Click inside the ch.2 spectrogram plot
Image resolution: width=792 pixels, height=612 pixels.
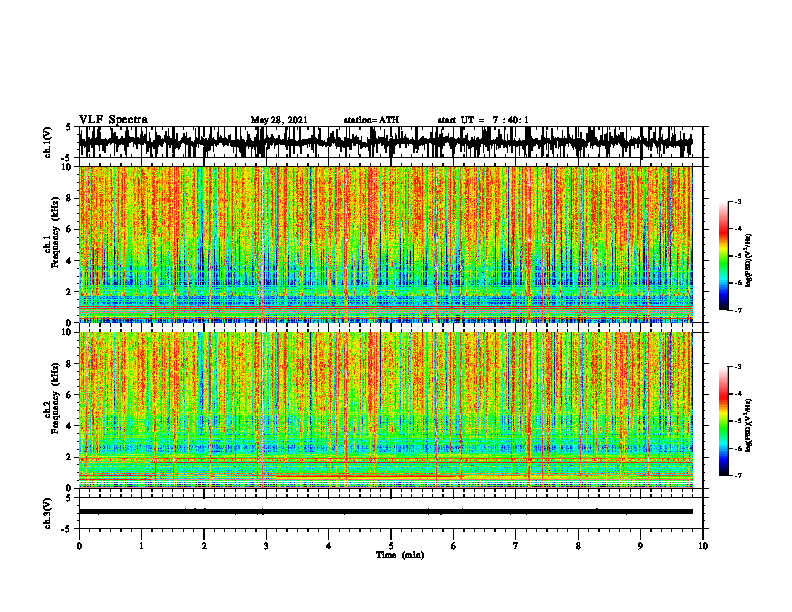[x=385, y=410]
